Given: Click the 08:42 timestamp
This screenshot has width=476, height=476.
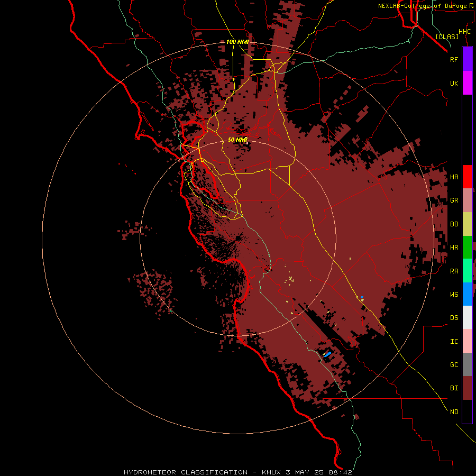Looking at the screenshot, I should coord(340,472).
